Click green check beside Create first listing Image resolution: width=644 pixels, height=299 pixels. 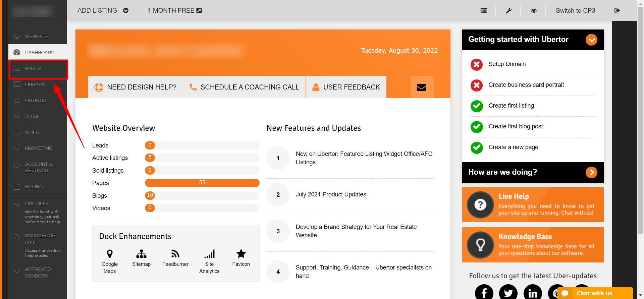(477, 106)
